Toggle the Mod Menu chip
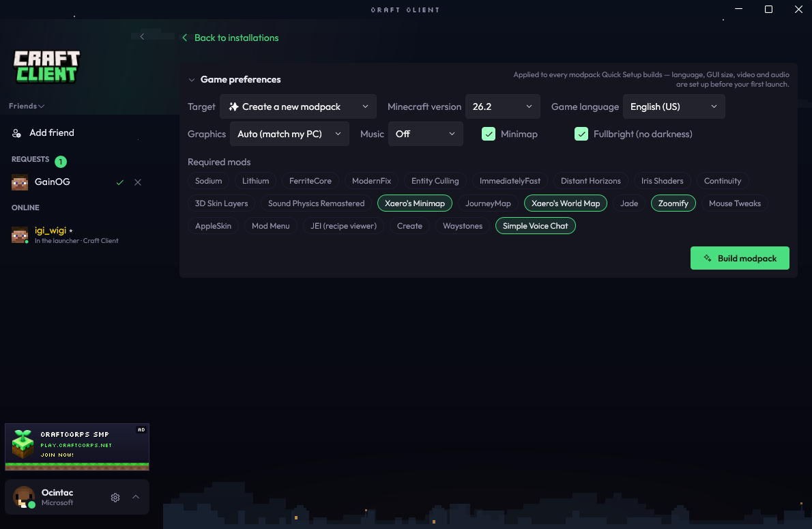This screenshot has width=812, height=529. click(270, 226)
